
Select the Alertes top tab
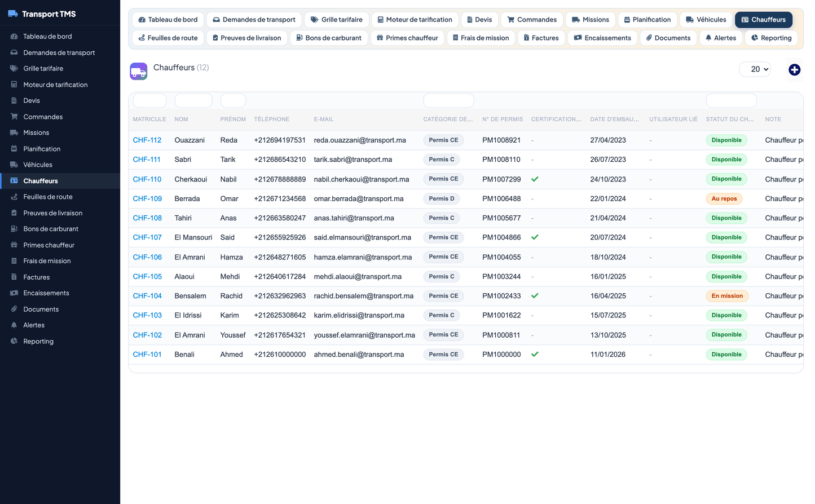tap(721, 38)
